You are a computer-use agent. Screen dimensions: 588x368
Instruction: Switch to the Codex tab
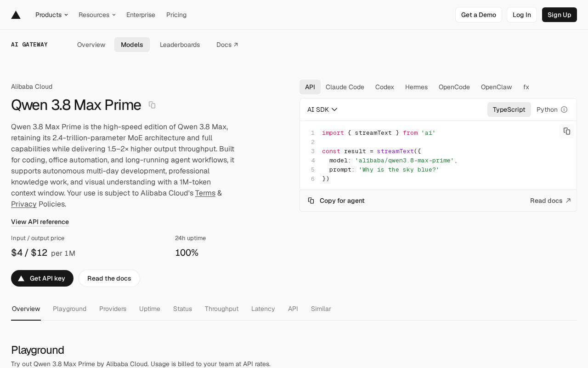[384, 87]
